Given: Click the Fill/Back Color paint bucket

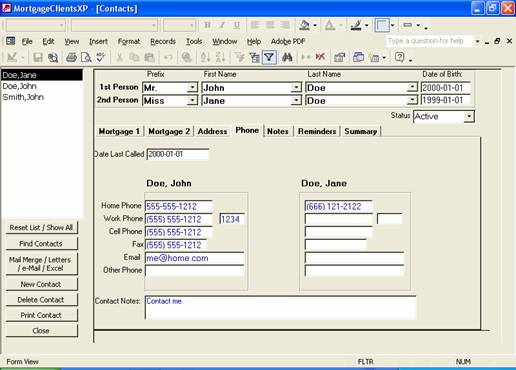Looking at the screenshot, I should [304, 25].
